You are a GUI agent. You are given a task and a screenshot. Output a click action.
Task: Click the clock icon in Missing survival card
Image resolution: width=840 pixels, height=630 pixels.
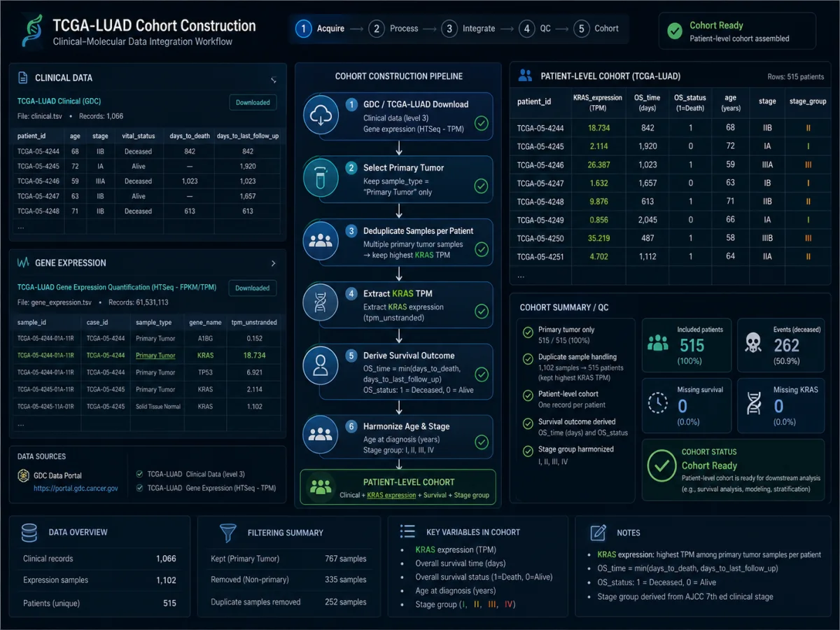pos(658,402)
